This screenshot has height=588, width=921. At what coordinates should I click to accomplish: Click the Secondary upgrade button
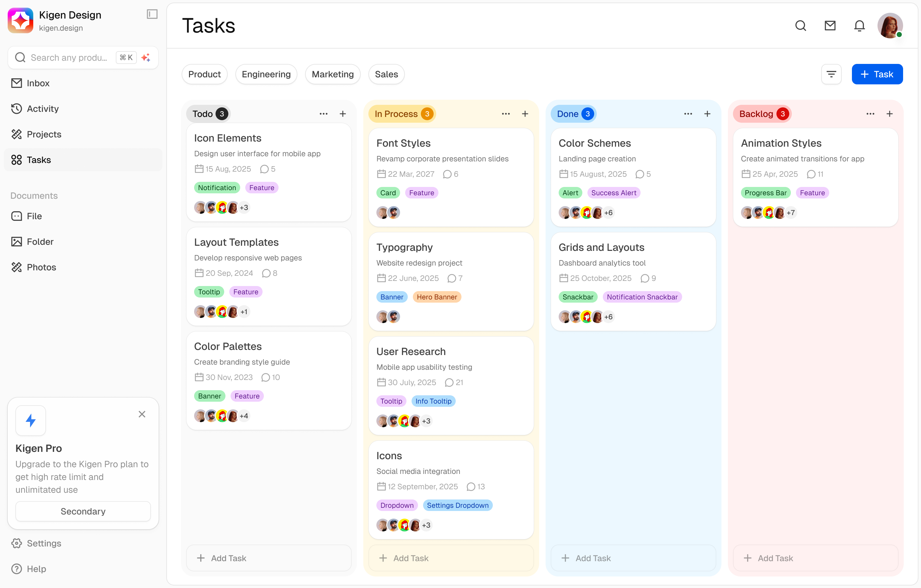coord(83,511)
